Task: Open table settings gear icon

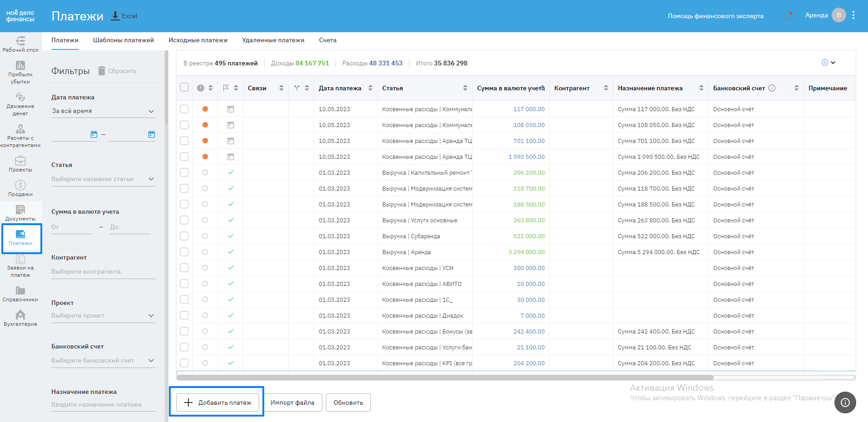Action: point(825,63)
